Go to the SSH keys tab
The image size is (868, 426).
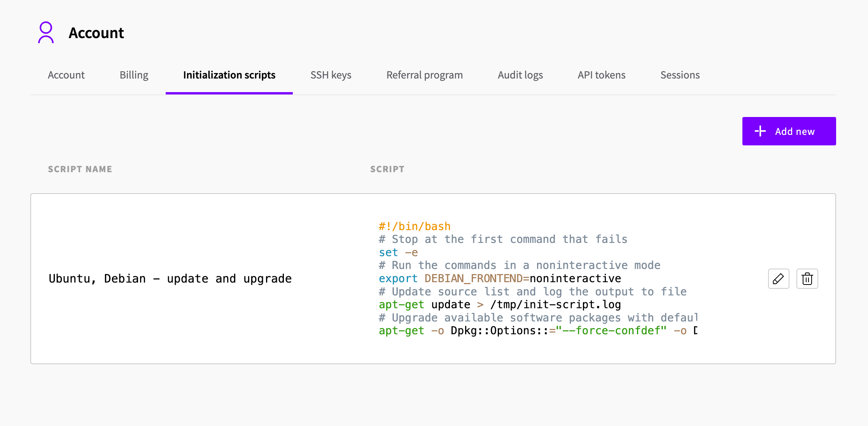point(331,75)
